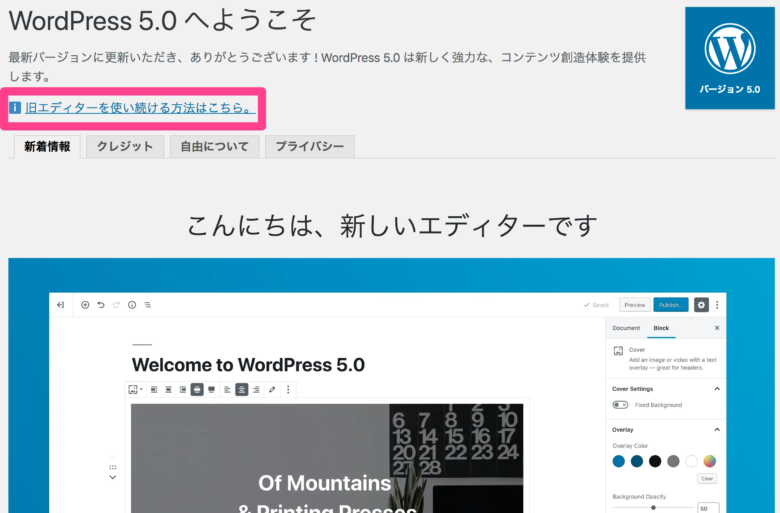
Task: Go to the プライバシー tab
Action: pos(309,146)
